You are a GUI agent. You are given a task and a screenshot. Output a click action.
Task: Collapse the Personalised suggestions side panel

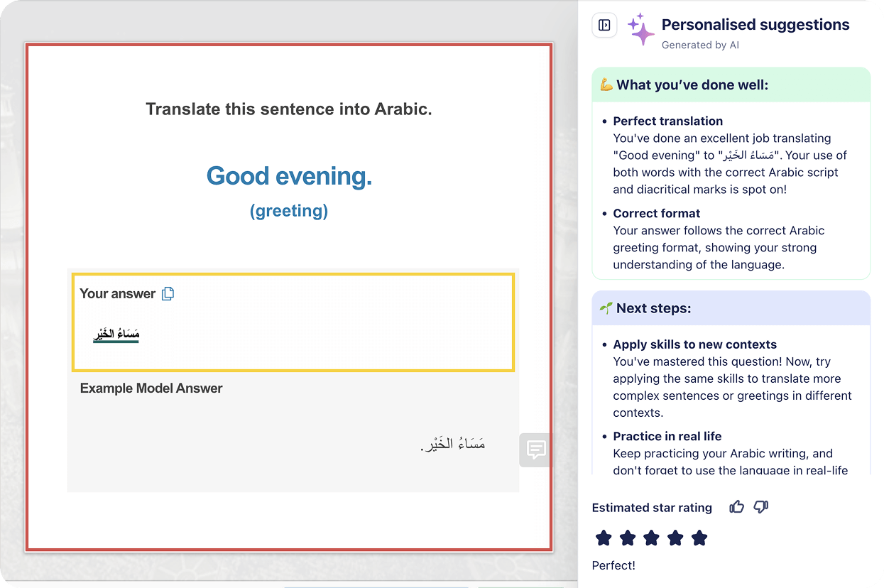[604, 26]
